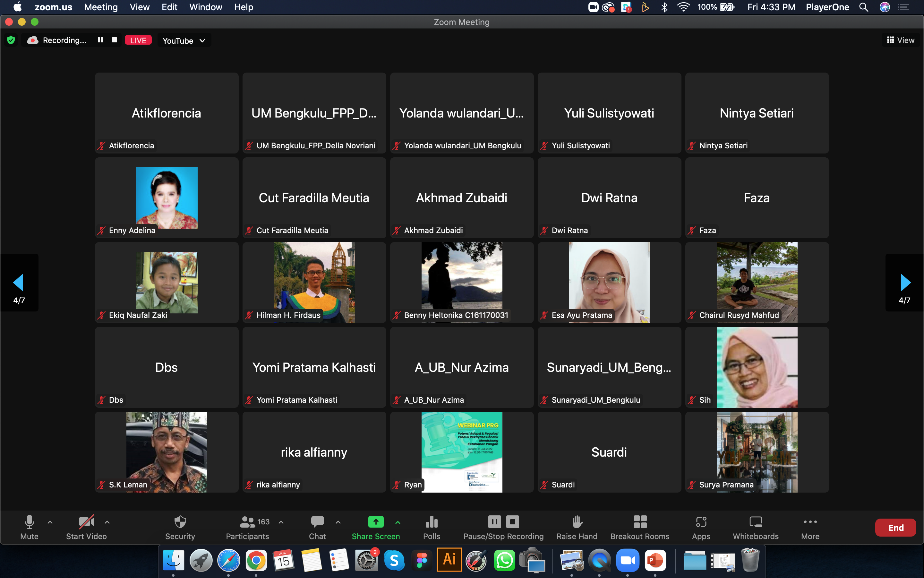The image size is (924, 578).
Task: Open the Participants panel
Action: tap(247, 527)
